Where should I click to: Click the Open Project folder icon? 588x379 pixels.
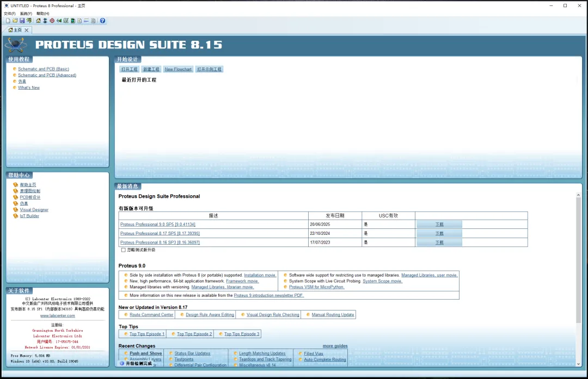(15, 21)
